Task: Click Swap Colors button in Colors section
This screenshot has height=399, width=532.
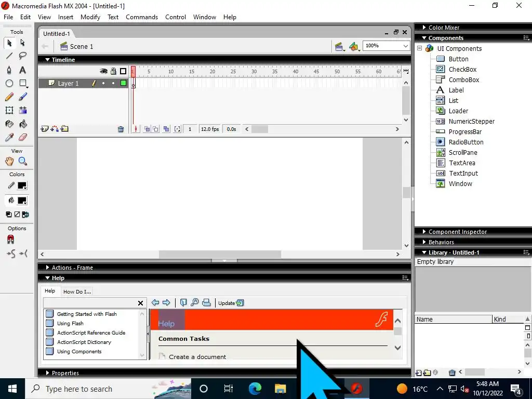Action: point(25,215)
